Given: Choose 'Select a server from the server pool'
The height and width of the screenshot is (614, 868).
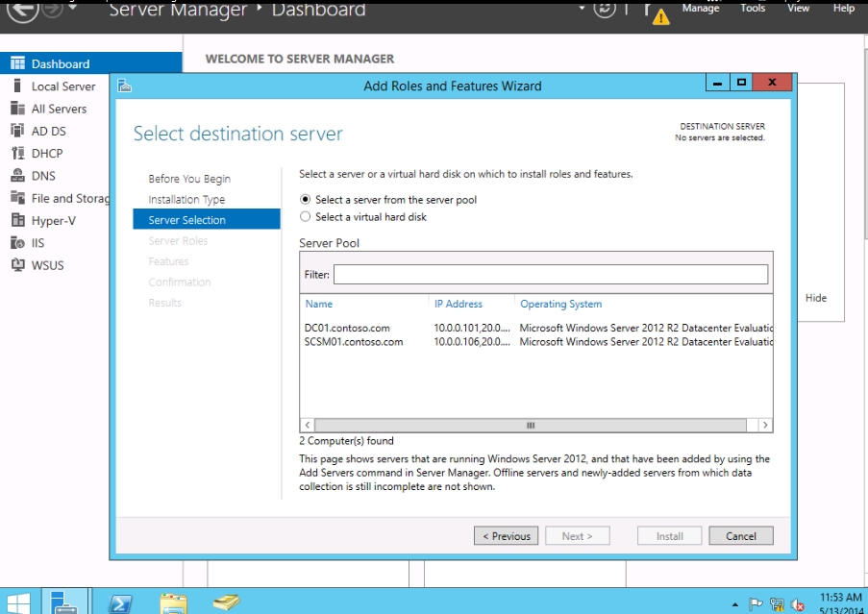Looking at the screenshot, I should point(306,200).
